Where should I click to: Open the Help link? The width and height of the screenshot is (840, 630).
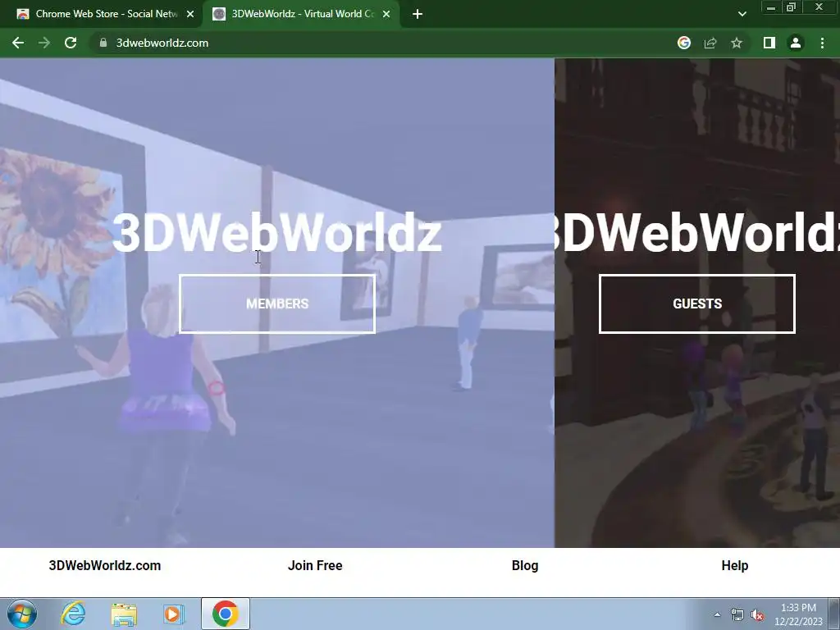pos(734,566)
